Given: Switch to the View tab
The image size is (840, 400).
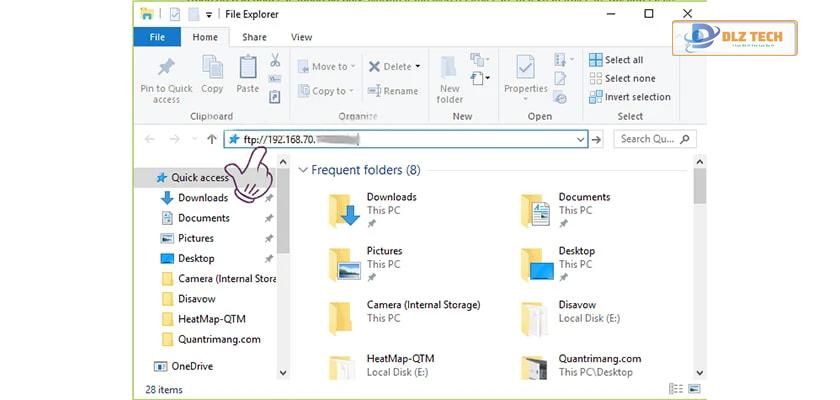Looking at the screenshot, I should coord(302,37).
